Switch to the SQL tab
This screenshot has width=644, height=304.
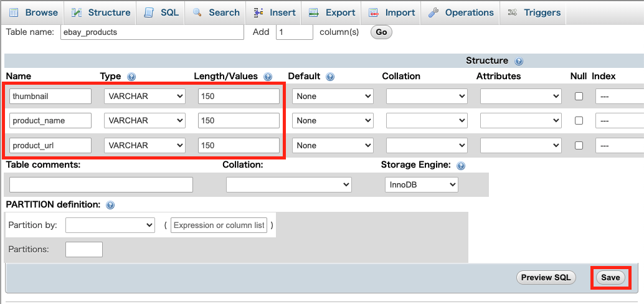point(161,12)
